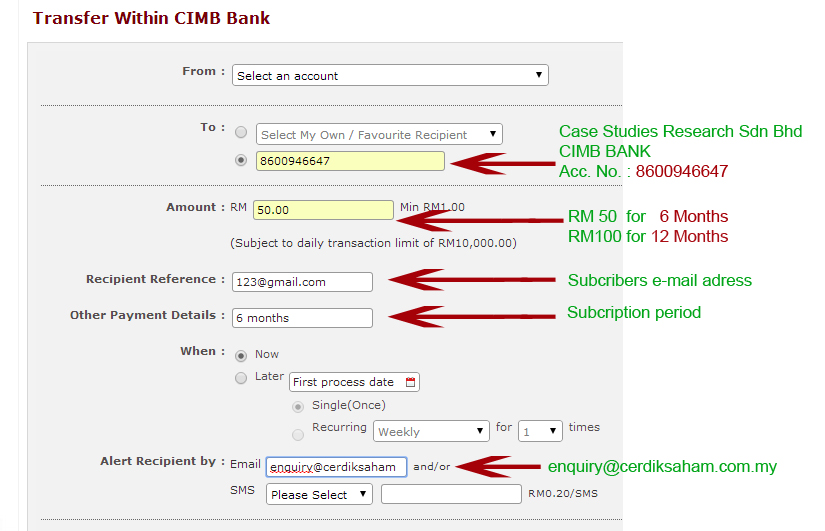
Task: Open the 'Select an account' From dropdown
Action: point(390,75)
